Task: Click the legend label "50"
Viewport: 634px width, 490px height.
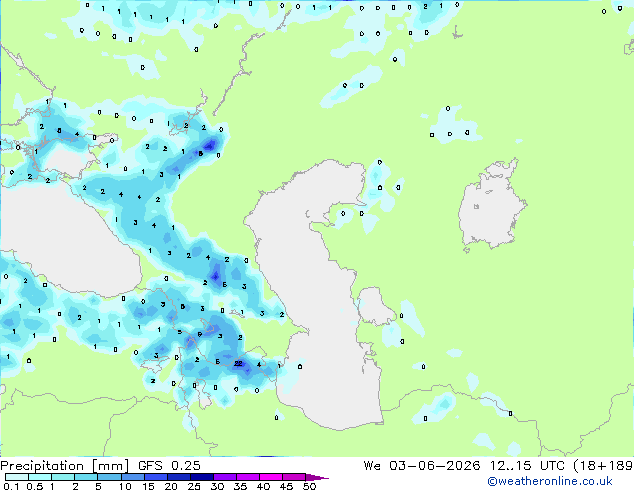Action: [309, 486]
